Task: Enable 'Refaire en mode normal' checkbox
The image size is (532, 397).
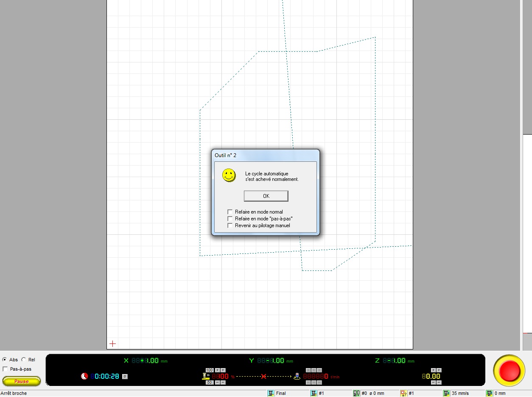Action: pos(230,212)
